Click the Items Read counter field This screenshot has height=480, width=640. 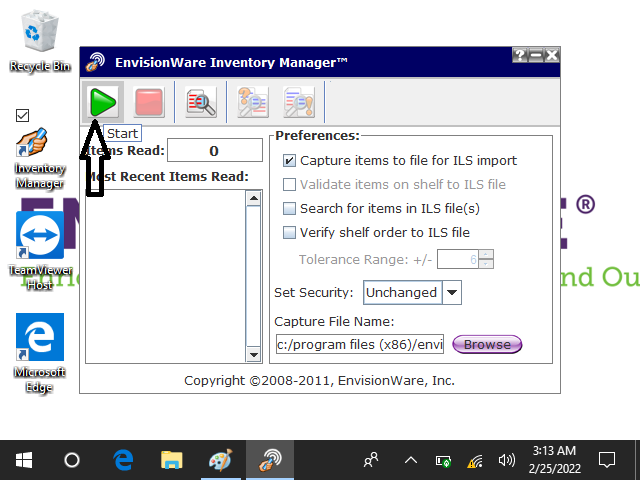[215, 151]
